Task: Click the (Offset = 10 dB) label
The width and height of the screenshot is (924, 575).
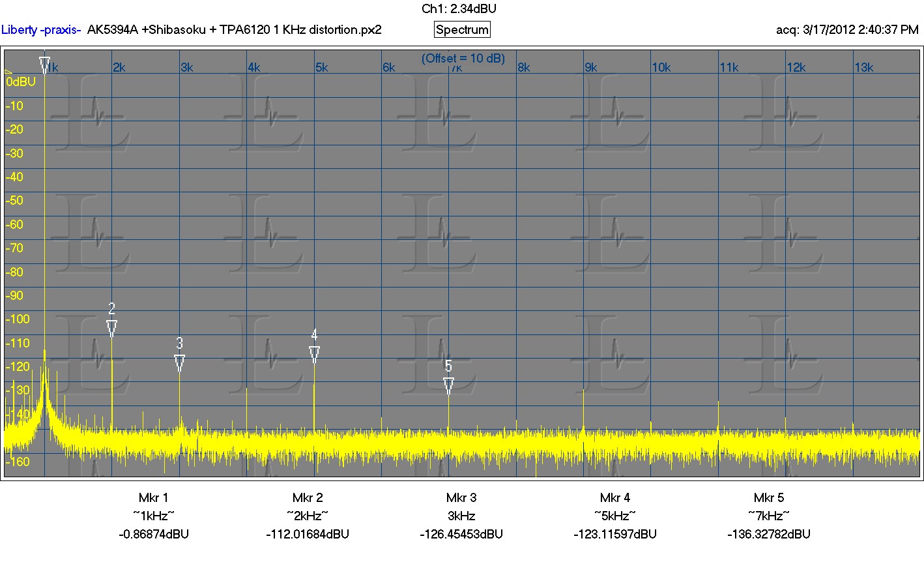Action: [463, 58]
